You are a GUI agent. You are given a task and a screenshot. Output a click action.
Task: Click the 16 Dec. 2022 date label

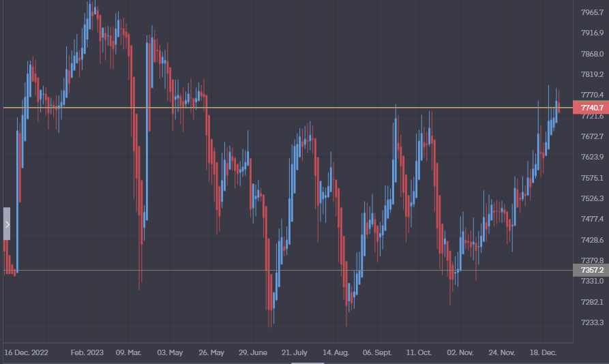click(26, 352)
